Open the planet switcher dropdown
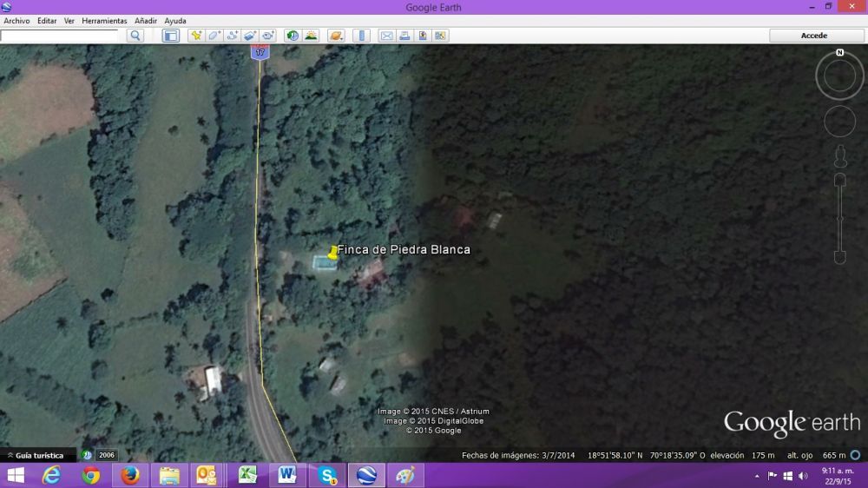 coord(336,36)
